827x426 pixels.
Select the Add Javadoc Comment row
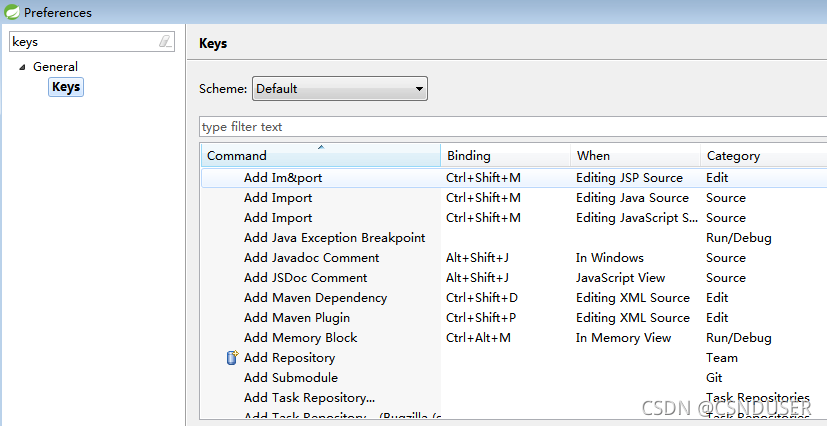(x=514, y=258)
